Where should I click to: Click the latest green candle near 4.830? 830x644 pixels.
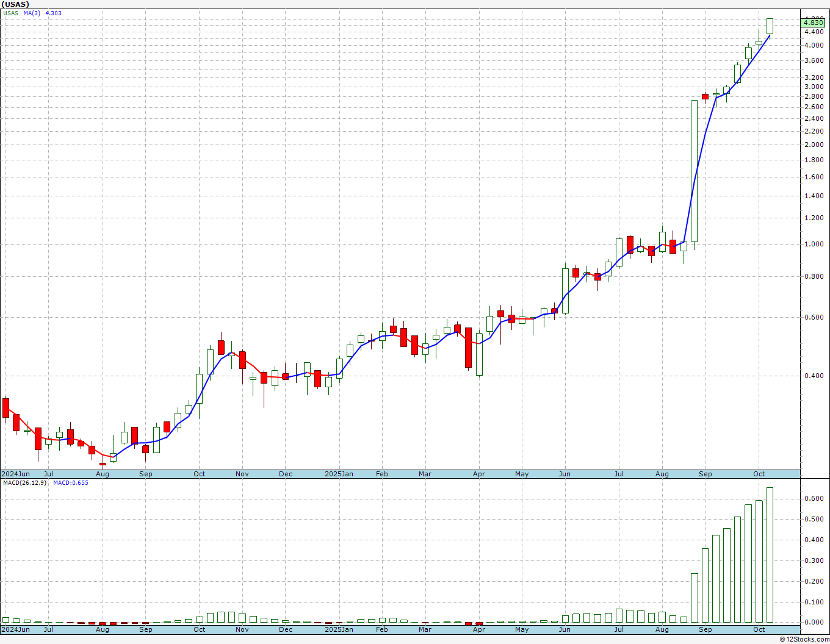coord(770,26)
